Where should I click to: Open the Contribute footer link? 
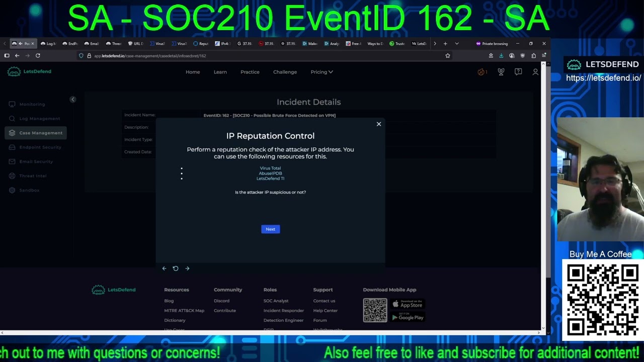click(x=225, y=311)
